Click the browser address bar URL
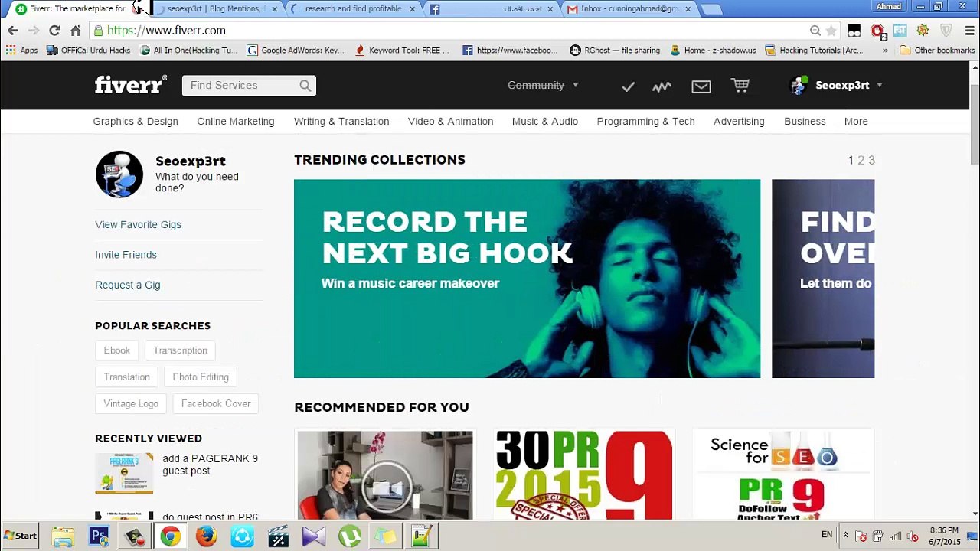The height and width of the screenshot is (551, 980). [x=167, y=31]
